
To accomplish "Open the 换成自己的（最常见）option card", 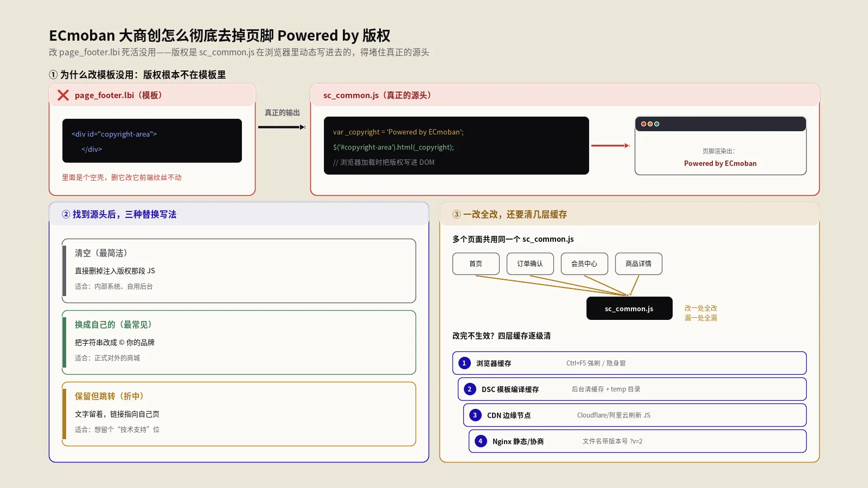I will pyautogui.click(x=239, y=342).
